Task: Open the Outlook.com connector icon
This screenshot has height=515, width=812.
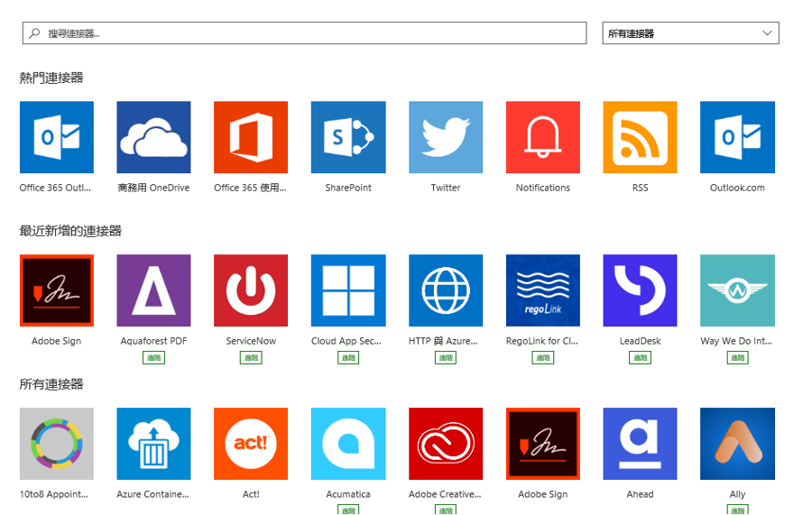Action: [x=737, y=137]
